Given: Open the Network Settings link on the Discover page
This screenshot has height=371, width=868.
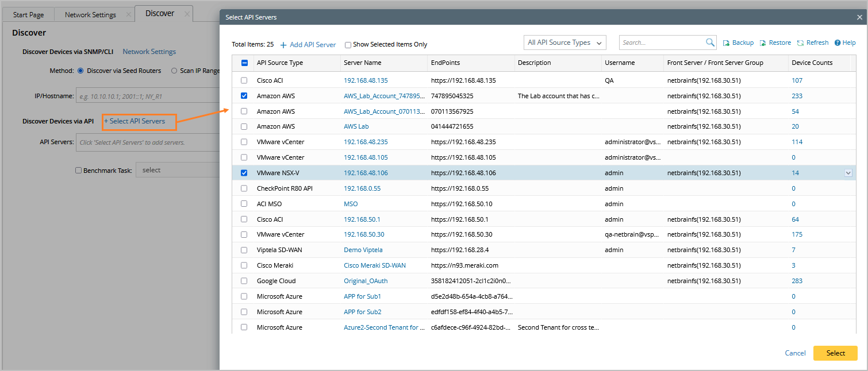Looking at the screenshot, I should tap(149, 52).
